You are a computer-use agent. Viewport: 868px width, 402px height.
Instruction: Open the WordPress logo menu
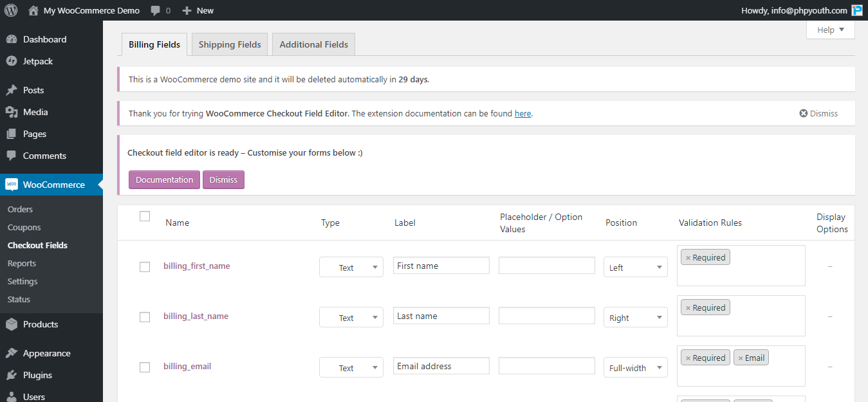tap(10, 10)
